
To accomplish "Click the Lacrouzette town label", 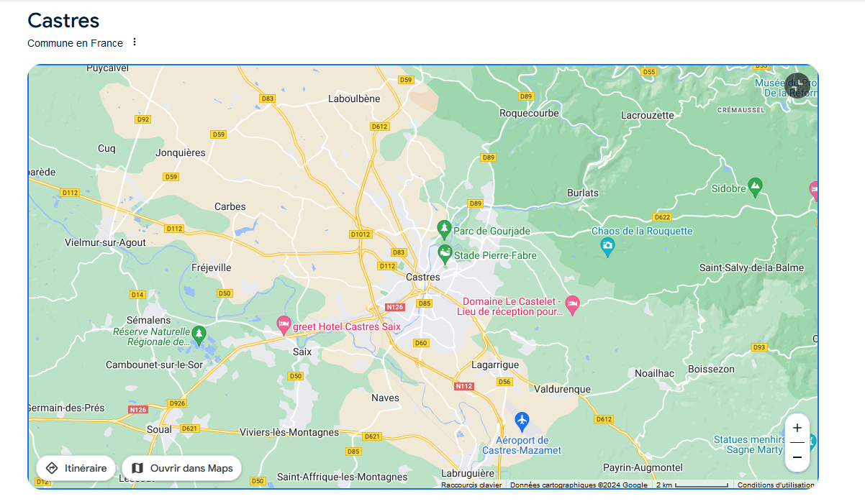I will [648, 115].
